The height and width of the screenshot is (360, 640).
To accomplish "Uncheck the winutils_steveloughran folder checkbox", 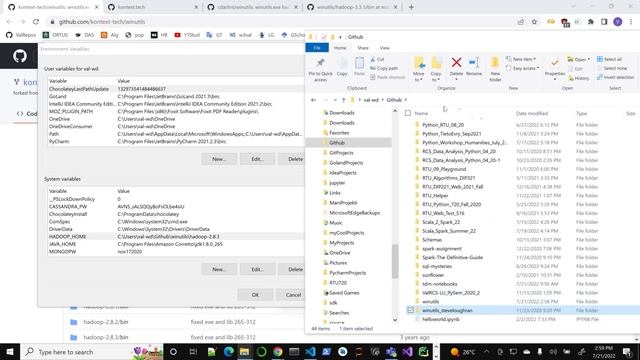I will point(411,310).
